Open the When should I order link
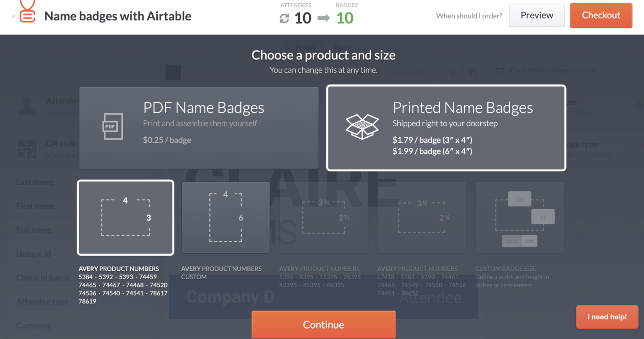 tap(469, 16)
